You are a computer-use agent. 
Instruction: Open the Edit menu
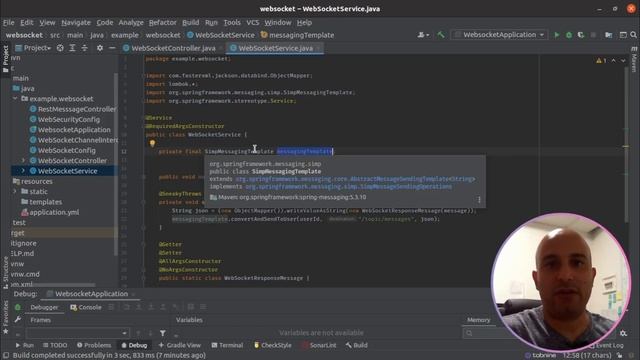click(27, 22)
